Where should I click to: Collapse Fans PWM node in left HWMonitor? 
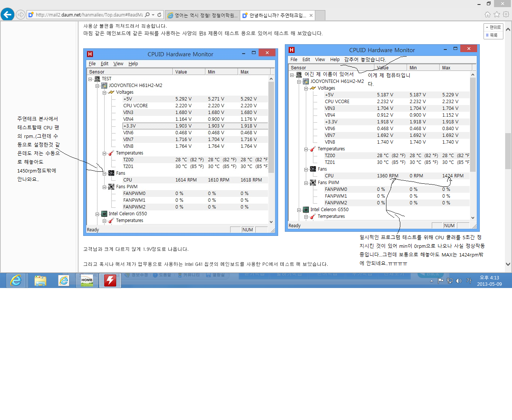[x=105, y=187]
